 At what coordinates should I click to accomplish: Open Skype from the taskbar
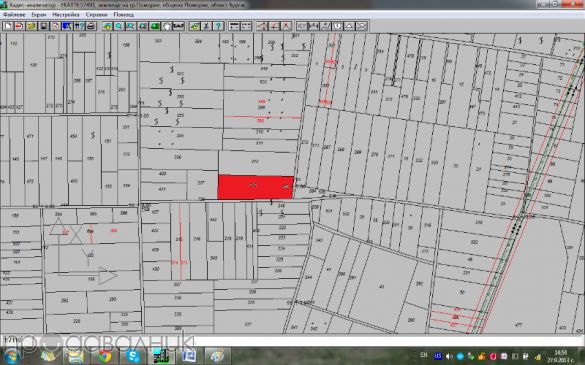pos(133,356)
